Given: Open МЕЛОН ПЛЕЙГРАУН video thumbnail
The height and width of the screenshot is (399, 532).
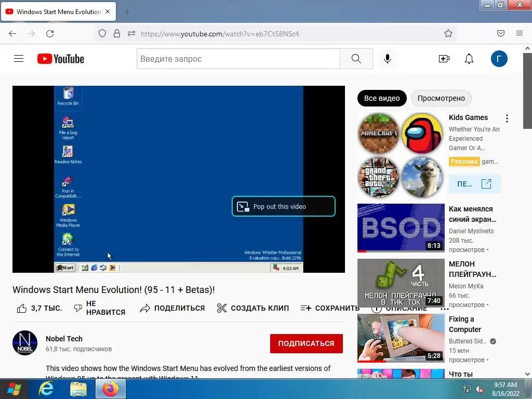Looking at the screenshot, I should pos(401,283).
